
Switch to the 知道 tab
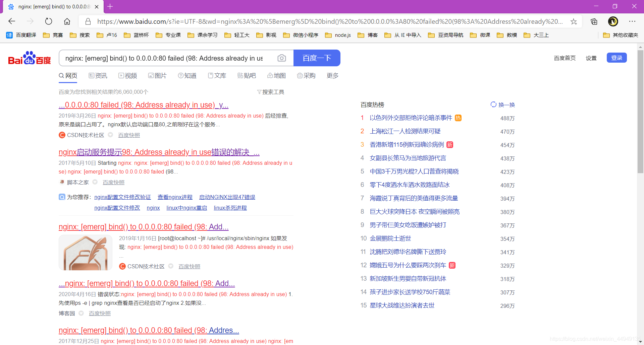(x=187, y=76)
